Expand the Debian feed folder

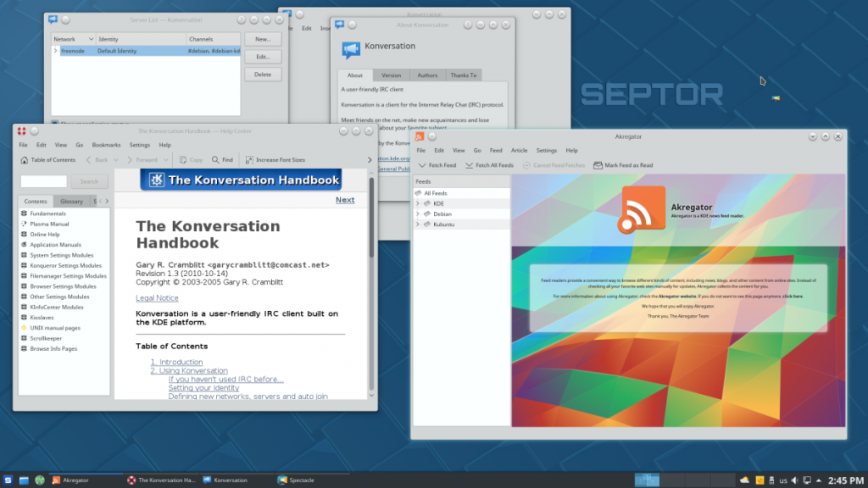tap(417, 214)
